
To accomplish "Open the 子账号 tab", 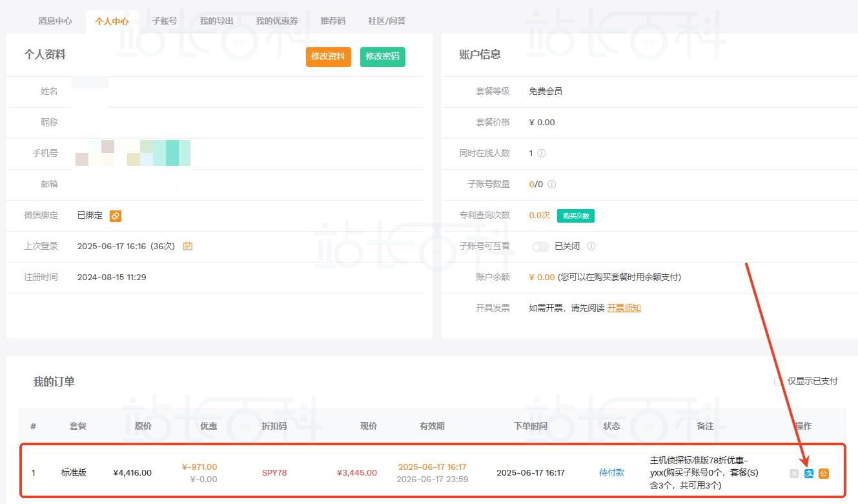I will tap(165, 20).
